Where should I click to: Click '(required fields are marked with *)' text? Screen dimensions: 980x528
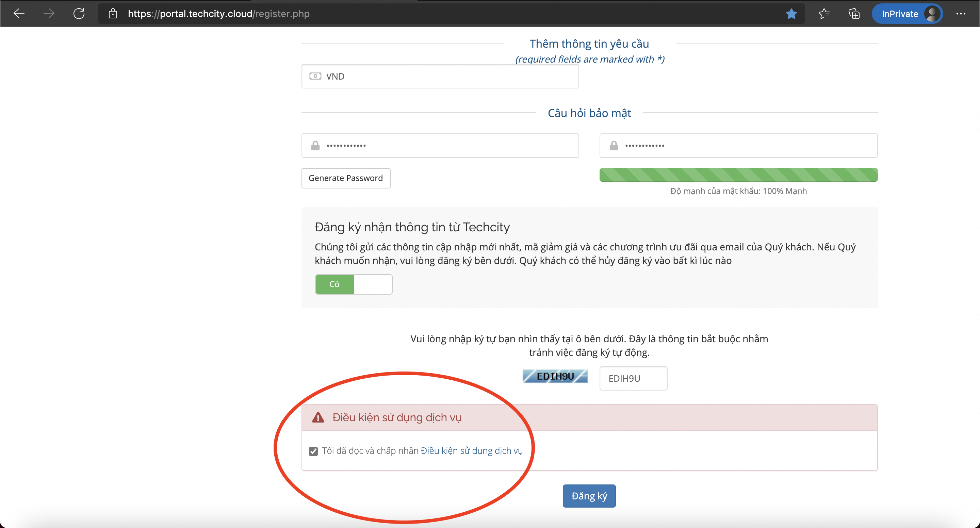[590, 59]
